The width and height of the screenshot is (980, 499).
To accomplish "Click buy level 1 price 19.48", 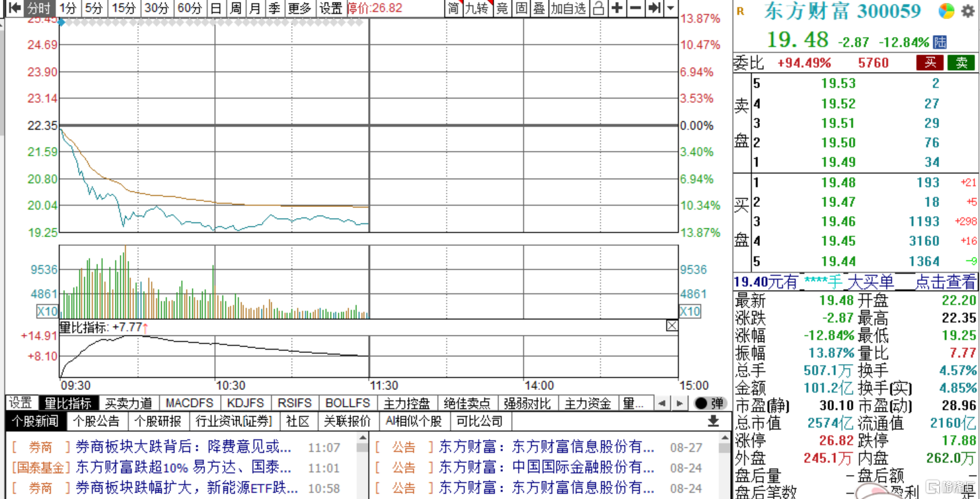I will click(838, 182).
